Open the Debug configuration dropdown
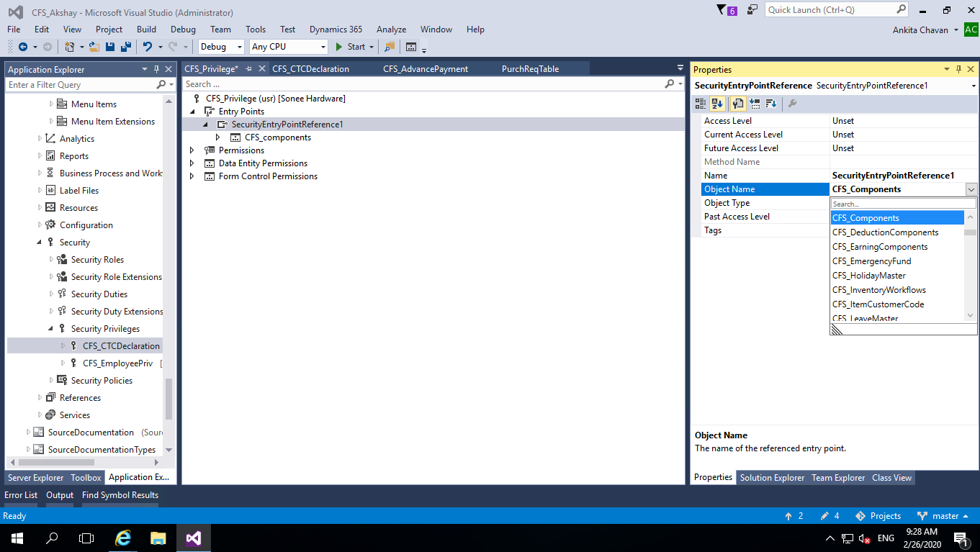The height and width of the screenshot is (552, 980). point(238,47)
